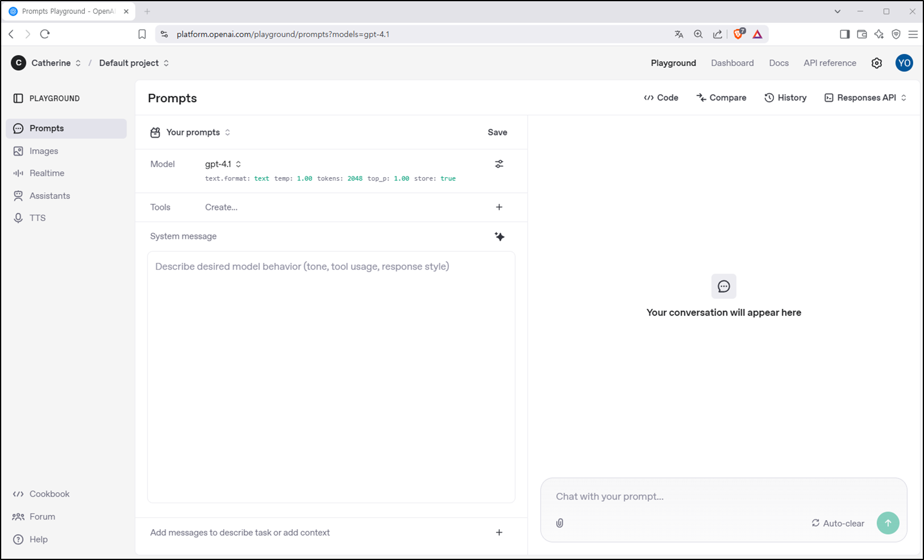Click the Catherine organization avatar
Screen dimensions: 924x560
tap(19, 63)
